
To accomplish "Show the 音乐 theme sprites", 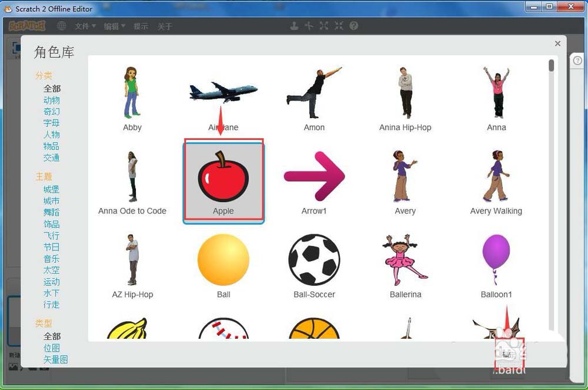I will tap(52, 258).
